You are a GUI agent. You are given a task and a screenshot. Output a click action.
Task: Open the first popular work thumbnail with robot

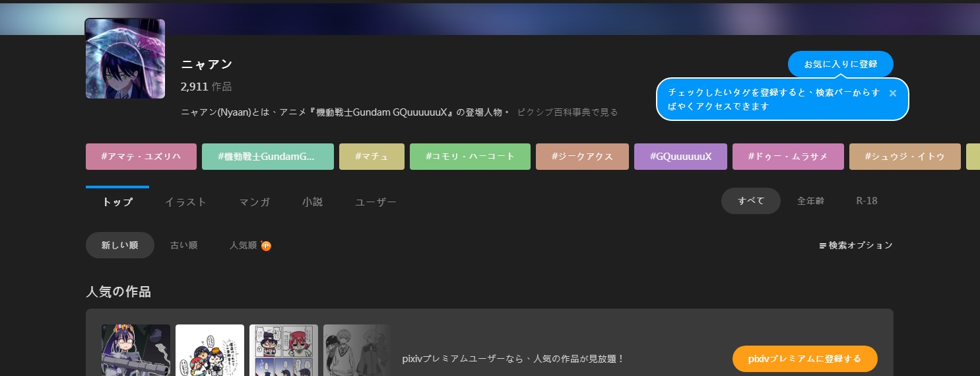click(136, 350)
